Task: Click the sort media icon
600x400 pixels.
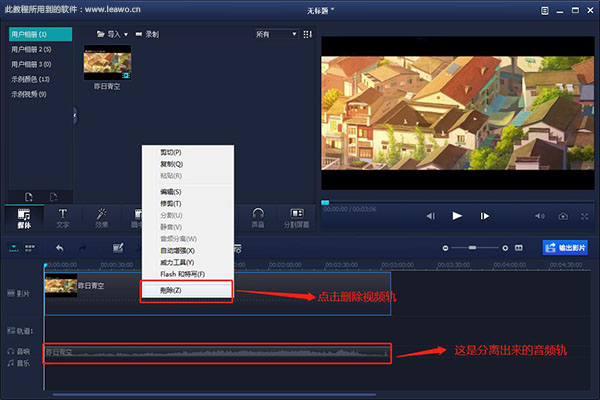Action: pos(307,34)
